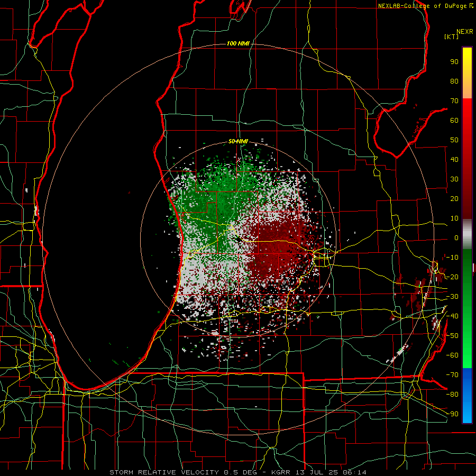Click the -40 value on velocity scale

click(x=452, y=316)
